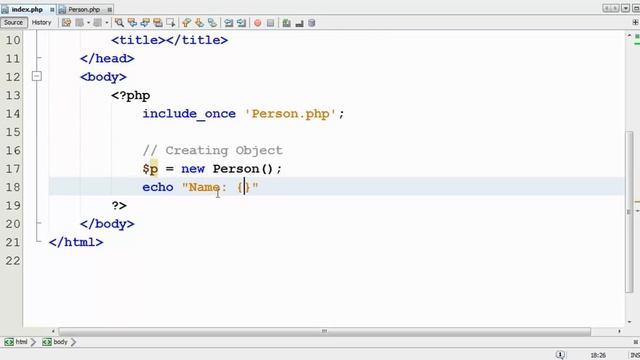
Task: Collapse the body code fold on line 12
Action: (x=36, y=76)
